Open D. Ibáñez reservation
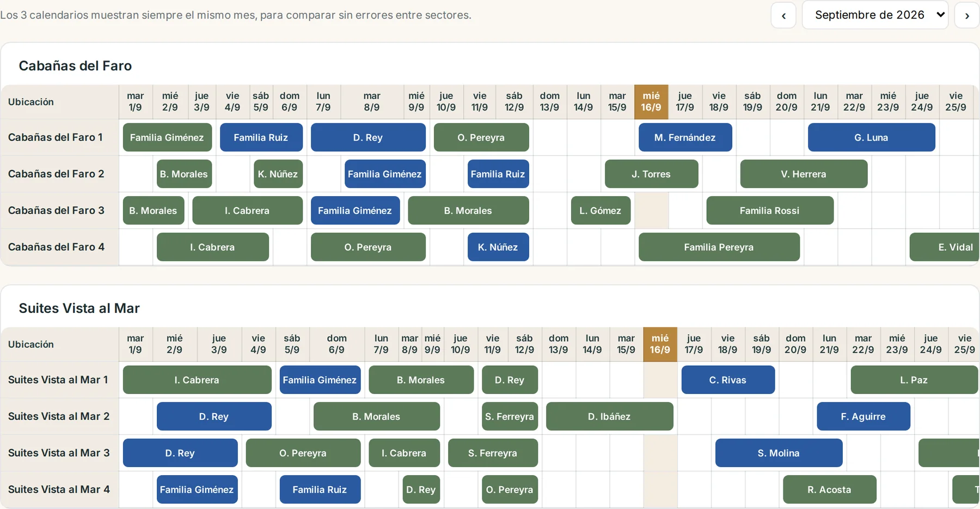The image size is (980, 509). pos(610,416)
